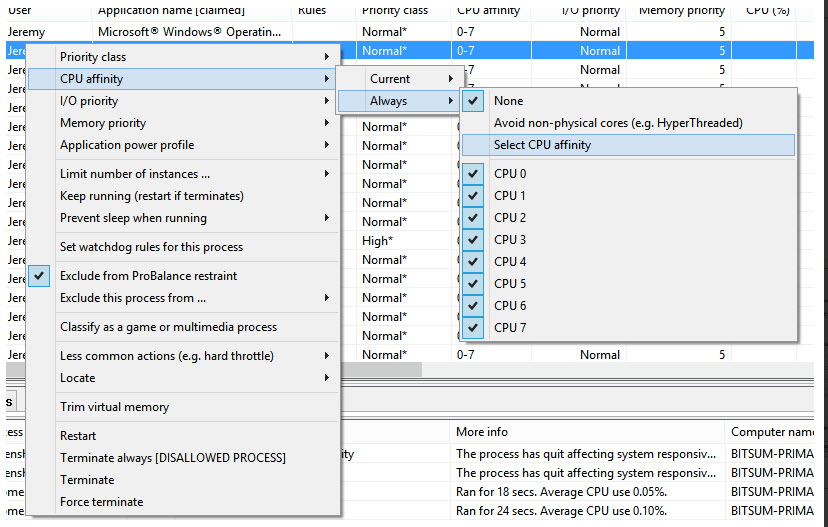
Task: Uncheck CPU 5 affinity item
Action: coord(510,284)
